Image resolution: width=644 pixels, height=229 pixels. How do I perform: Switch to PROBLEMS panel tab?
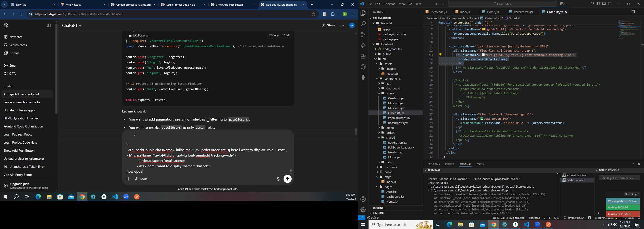434,164
